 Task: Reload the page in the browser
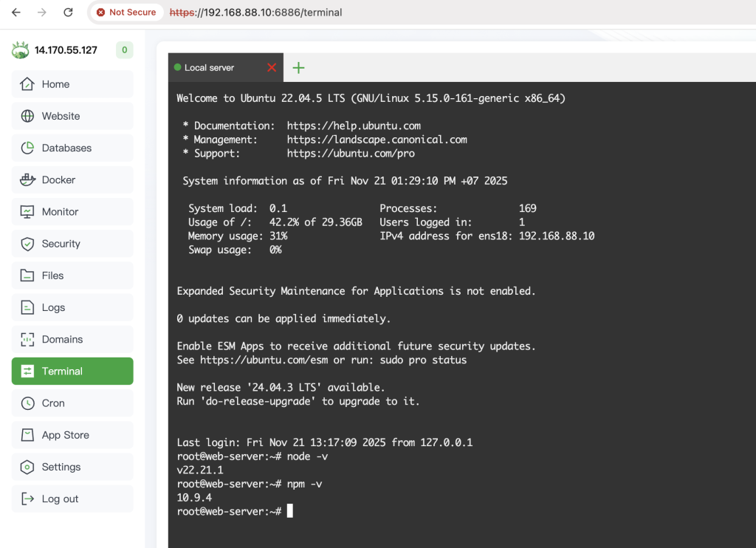(x=68, y=12)
